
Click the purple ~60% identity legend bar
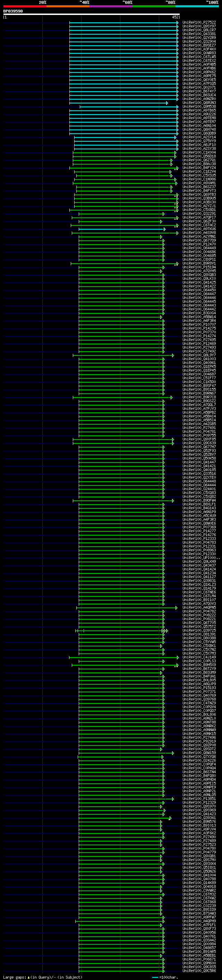coord(111,6)
